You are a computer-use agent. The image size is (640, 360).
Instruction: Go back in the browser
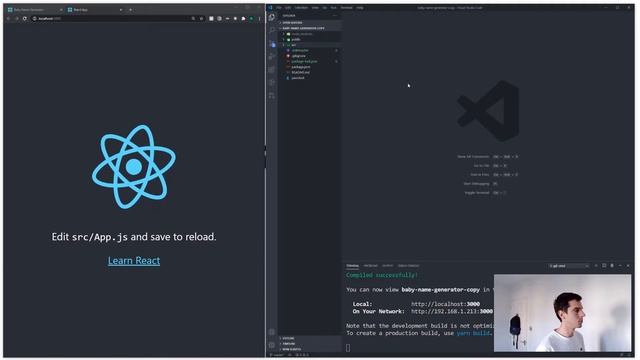[x=9, y=18]
